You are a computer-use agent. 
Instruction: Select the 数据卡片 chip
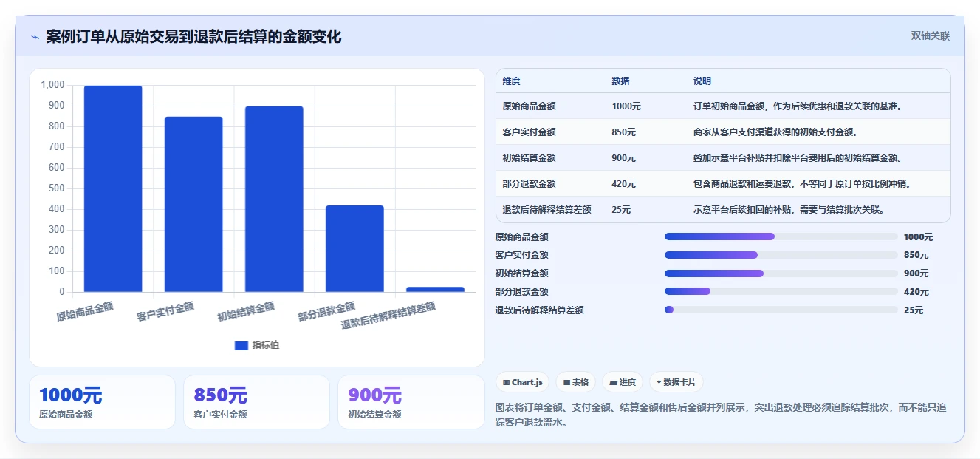[x=676, y=382]
